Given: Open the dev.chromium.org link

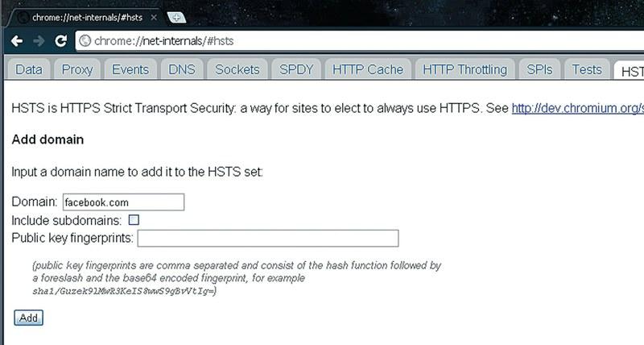Looking at the screenshot, I should tap(577, 108).
